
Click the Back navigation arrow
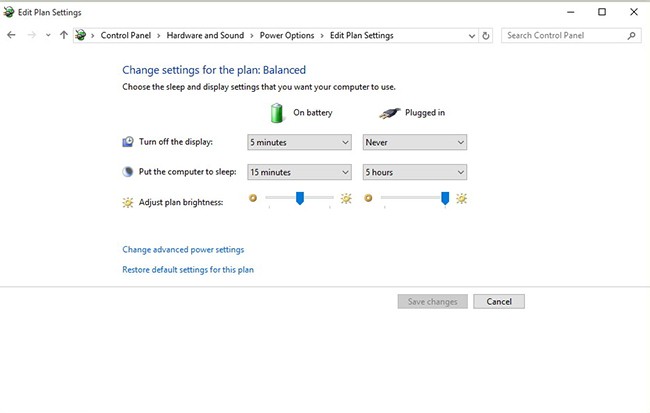[11, 35]
